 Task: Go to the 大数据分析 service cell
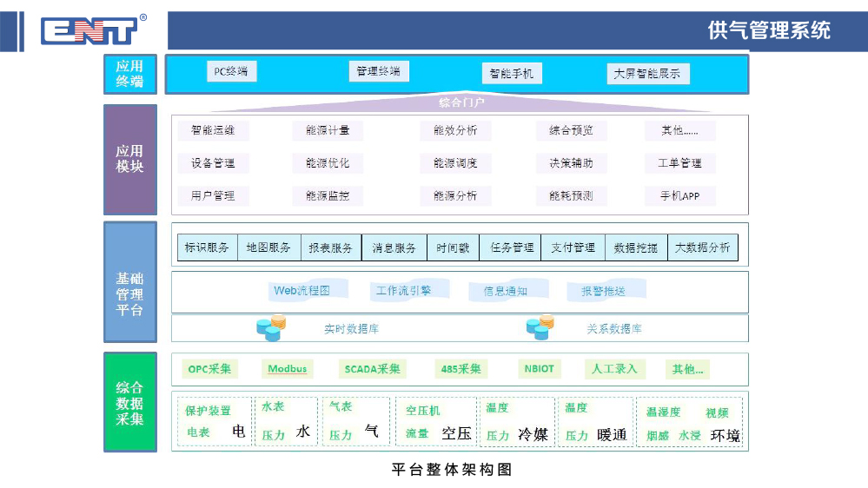702,247
